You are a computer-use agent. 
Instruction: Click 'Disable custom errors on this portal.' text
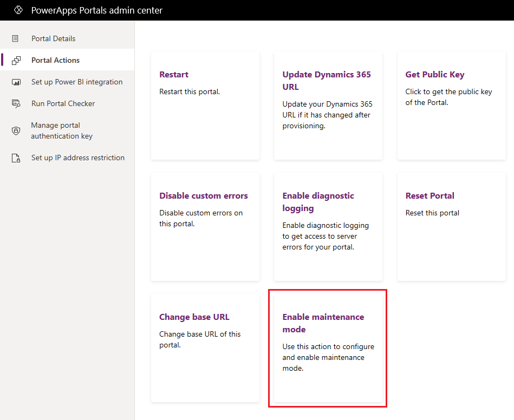coord(201,218)
